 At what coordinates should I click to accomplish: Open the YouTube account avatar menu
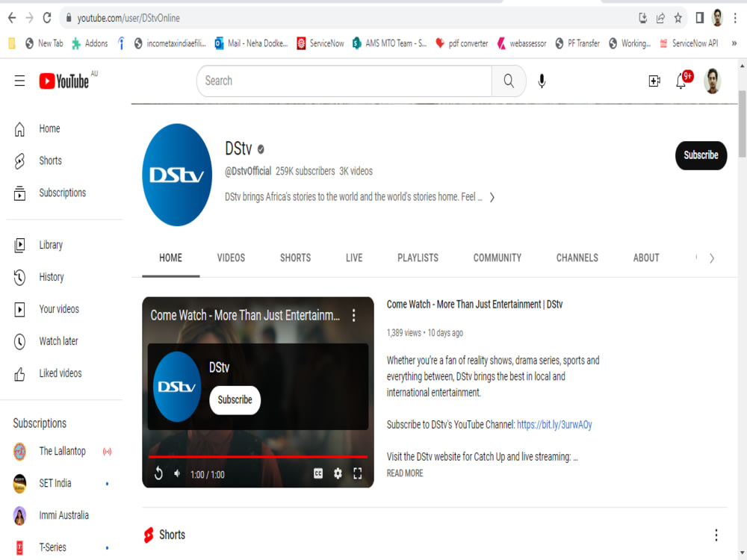pos(712,81)
